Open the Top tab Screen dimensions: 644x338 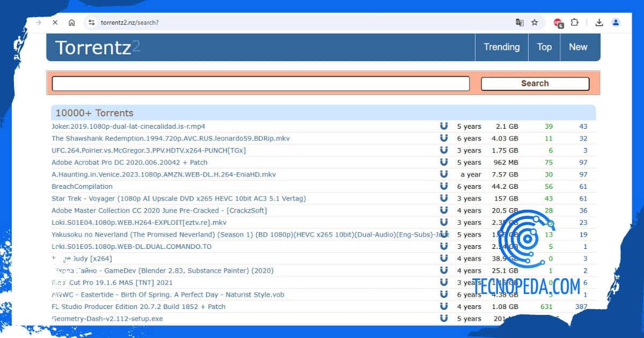(544, 47)
